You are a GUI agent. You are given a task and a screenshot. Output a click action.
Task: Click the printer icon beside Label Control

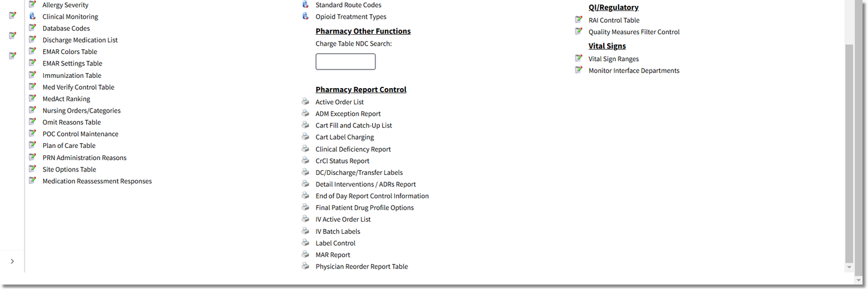point(305,243)
